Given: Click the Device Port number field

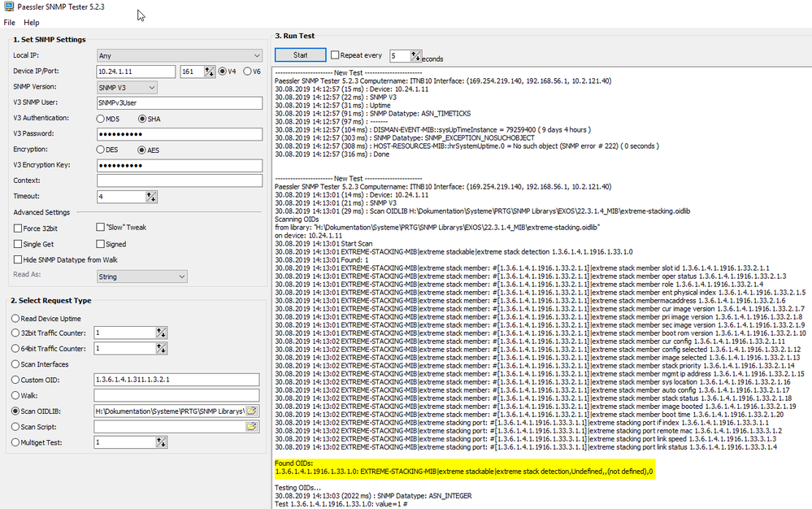Looking at the screenshot, I should pyautogui.click(x=192, y=72).
